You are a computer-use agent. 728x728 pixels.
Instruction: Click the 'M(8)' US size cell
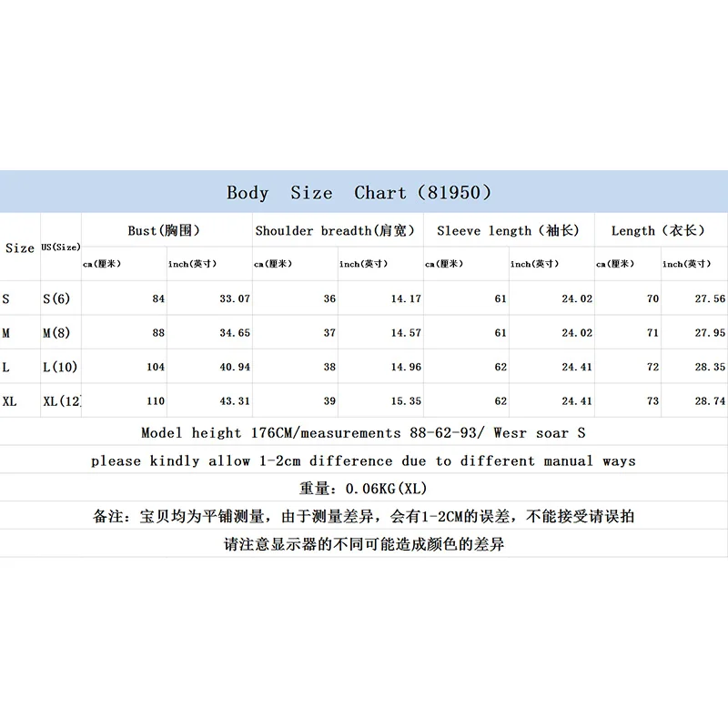(56, 333)
